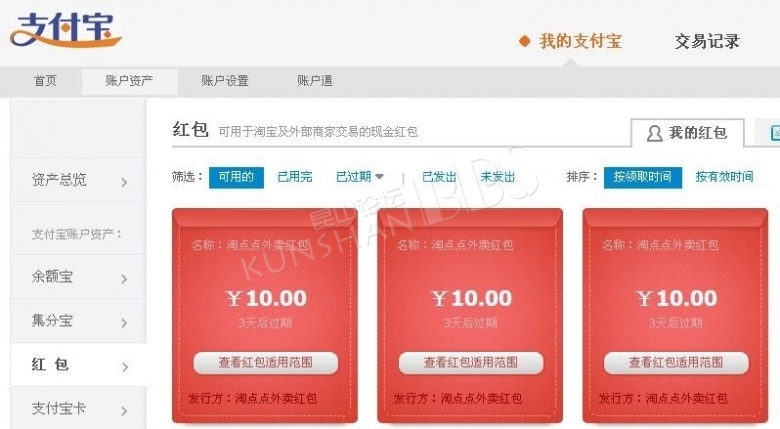Click the orange diamond beside 我的支付宝

(x=524, y=41)
